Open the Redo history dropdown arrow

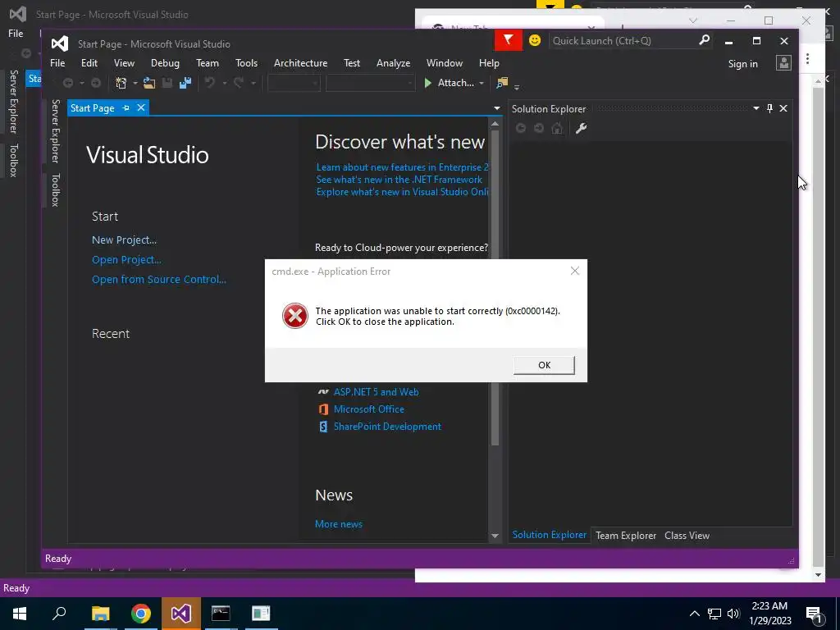coord(253,84)
